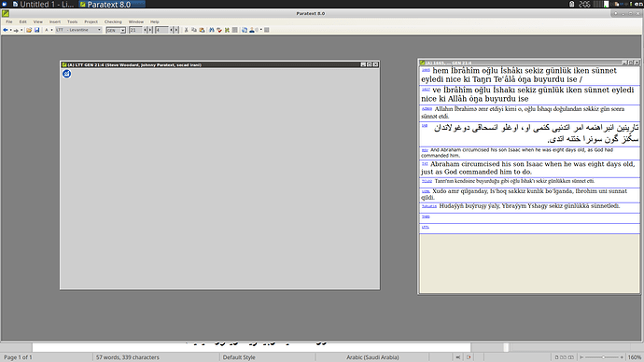Open the Project menu

[x=91, y=21]
